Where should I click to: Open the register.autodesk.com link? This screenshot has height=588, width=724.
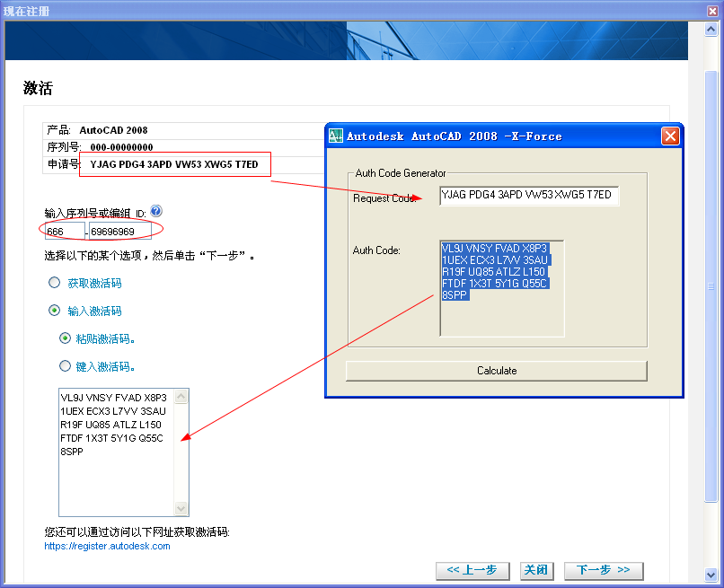pyautogui.click(x=107, y=546)
